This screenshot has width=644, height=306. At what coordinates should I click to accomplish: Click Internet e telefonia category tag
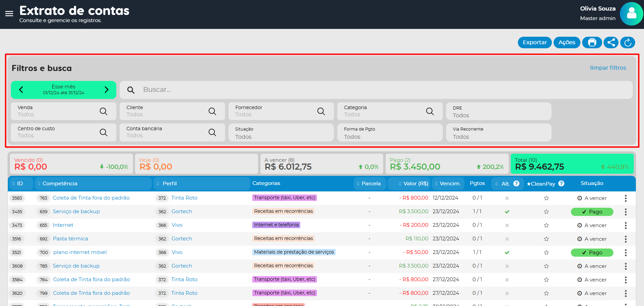coord(276,225)
